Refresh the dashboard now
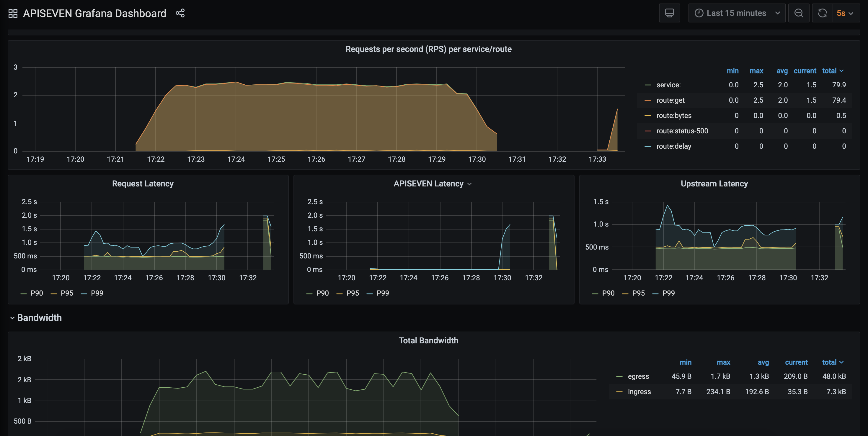This screenshot has width=868, height=436. (x=822, y=13)
